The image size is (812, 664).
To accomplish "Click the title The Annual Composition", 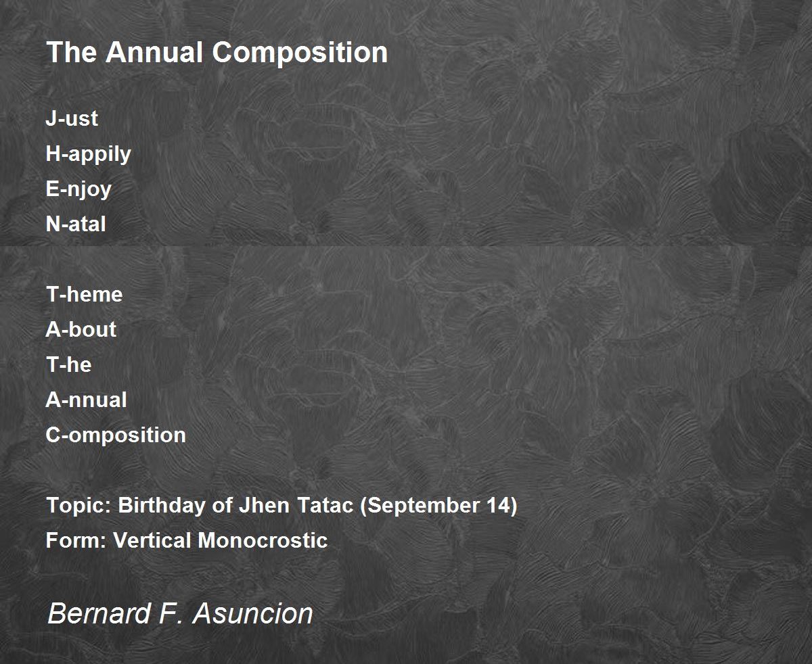I will 217,53.
